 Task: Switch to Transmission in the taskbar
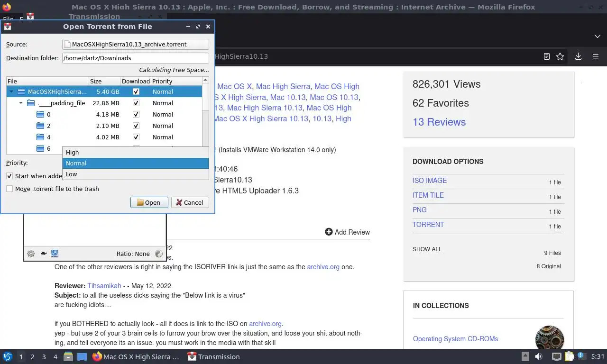213,357
